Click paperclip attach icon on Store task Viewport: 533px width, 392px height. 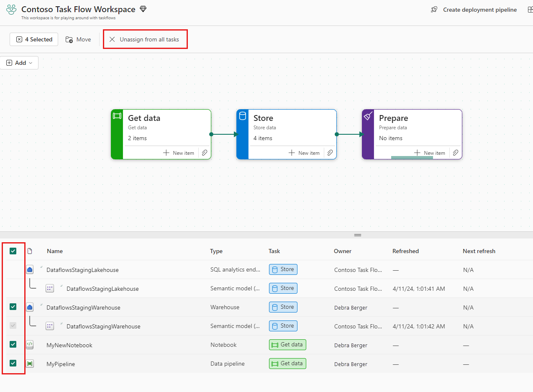click(330, 153)
